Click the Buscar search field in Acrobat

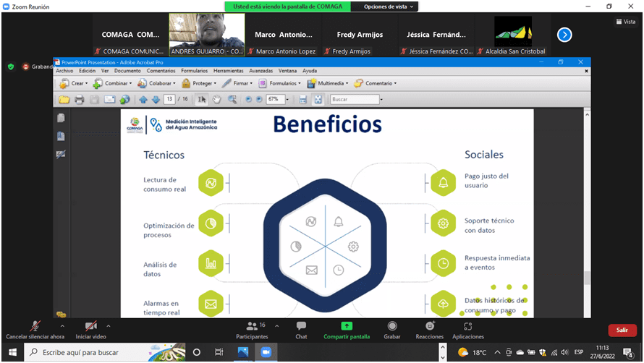coord(353,99)
